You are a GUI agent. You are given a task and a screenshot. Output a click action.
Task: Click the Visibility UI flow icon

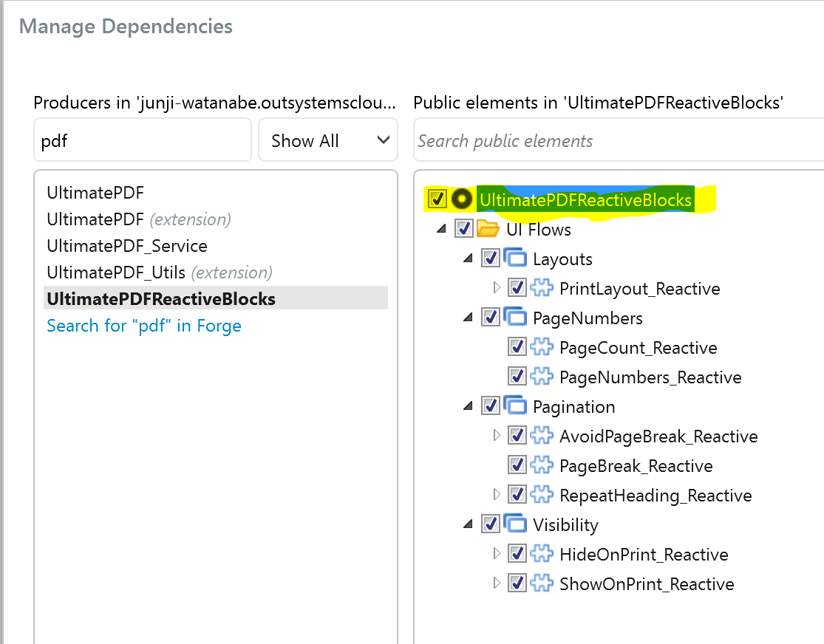click(516, 524)
